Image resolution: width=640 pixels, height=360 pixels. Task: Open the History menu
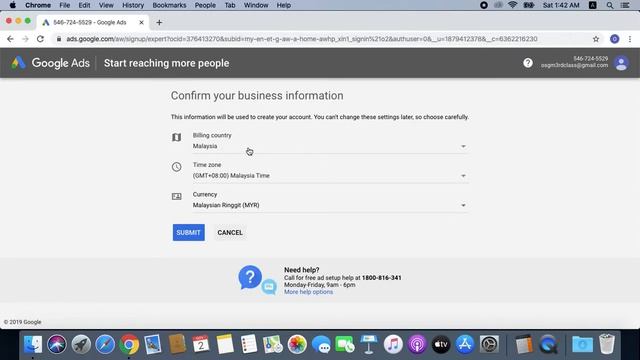pos(133,5)
